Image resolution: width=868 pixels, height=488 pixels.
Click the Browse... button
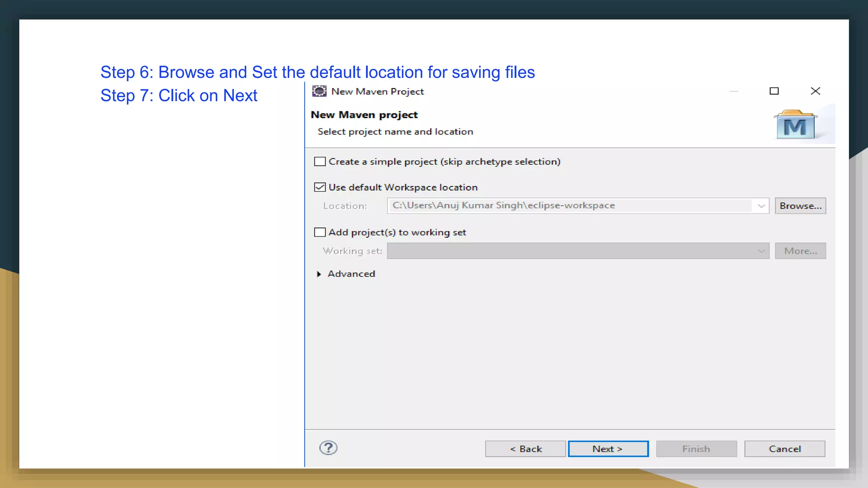point(800,206)
